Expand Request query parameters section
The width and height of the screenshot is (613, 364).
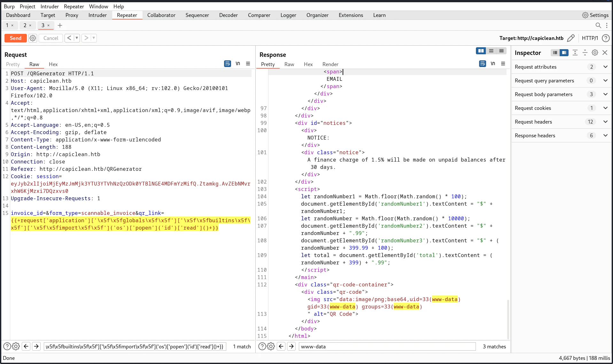(561, 80)
